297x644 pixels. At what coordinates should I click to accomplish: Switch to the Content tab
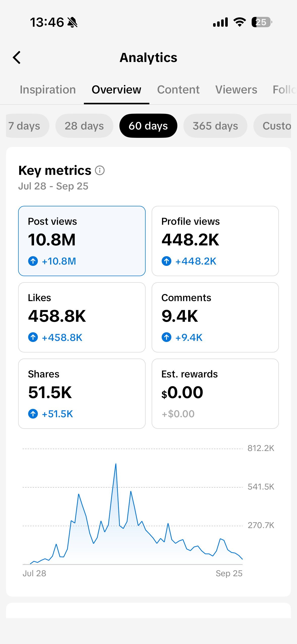tap(178, 90)
